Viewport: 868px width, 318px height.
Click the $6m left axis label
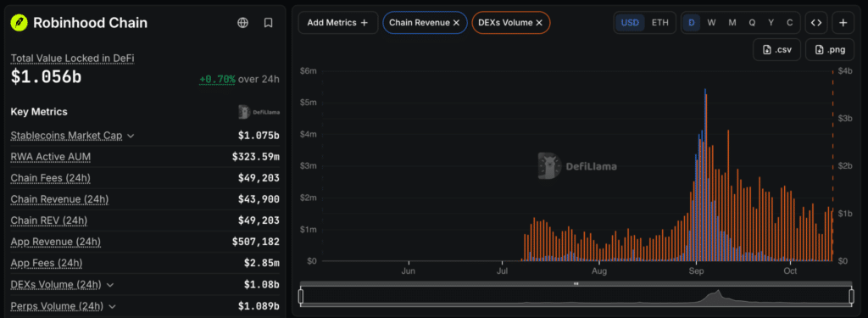[308, 71]
